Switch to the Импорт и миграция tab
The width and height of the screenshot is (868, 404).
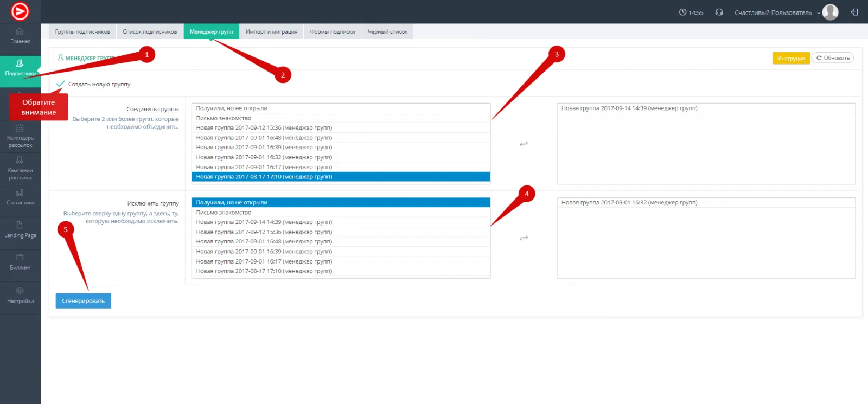click(x=271, y=32)
